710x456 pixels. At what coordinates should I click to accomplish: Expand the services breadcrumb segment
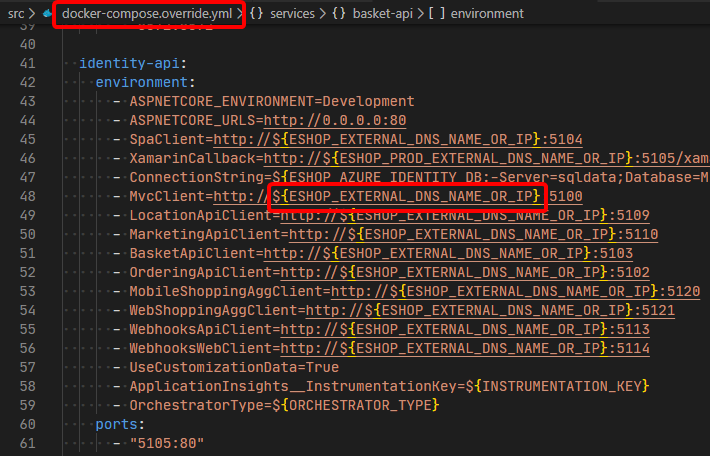295,14
